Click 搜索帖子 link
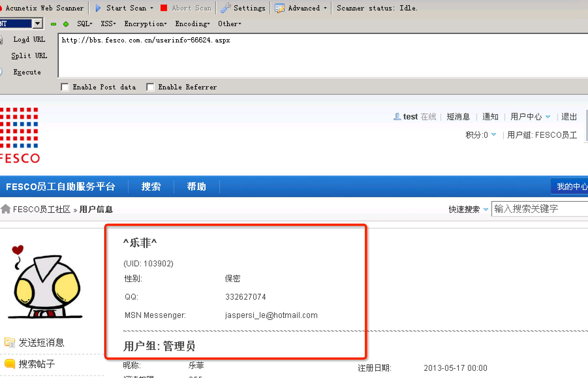 (x=37, y=364)
